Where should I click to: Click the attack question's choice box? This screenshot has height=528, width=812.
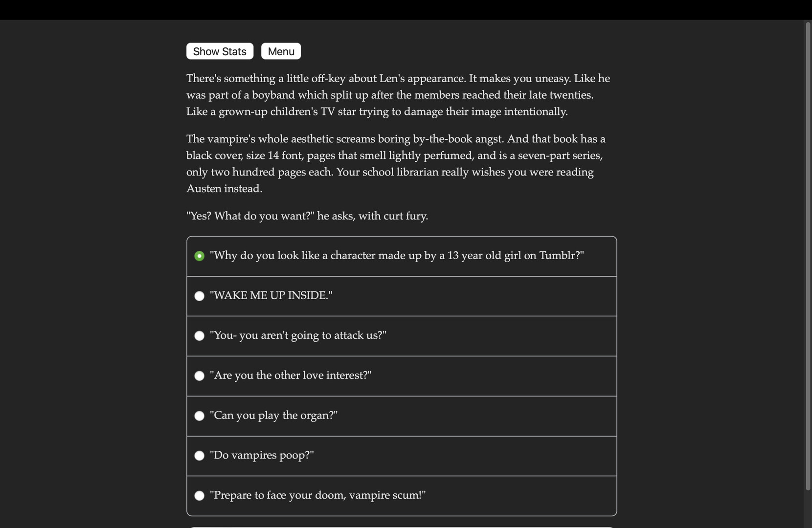point(401,335)
